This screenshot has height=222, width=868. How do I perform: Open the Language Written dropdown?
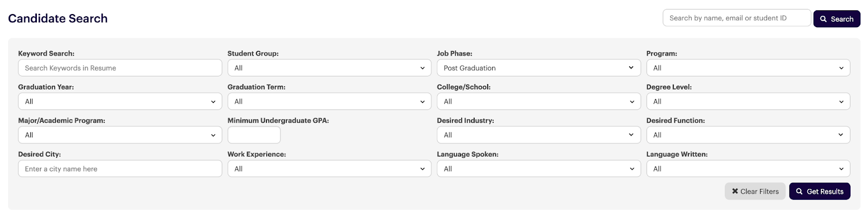[748, 169]
